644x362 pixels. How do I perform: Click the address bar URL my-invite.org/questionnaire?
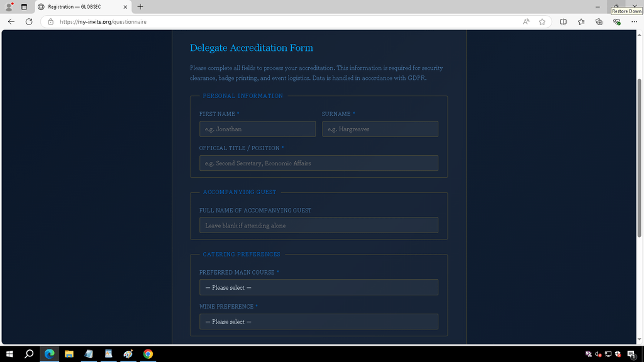tap(103, 22)
